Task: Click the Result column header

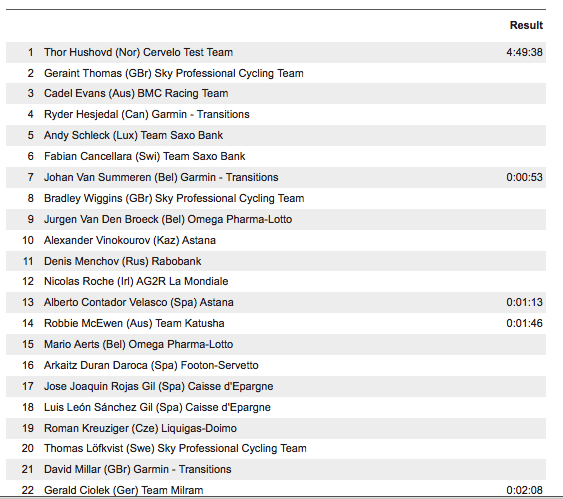Action: pos(526,25)
